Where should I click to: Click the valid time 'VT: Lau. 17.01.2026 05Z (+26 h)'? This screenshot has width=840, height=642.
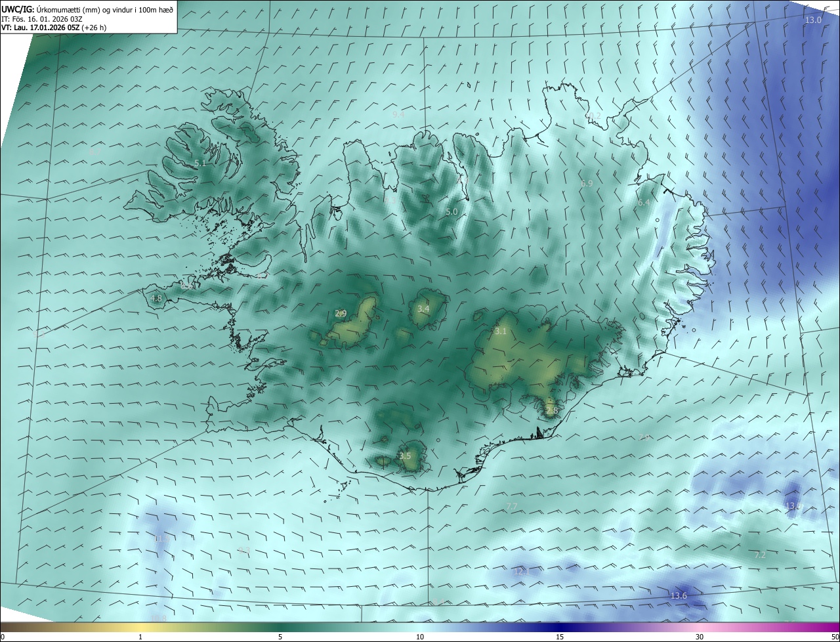tap(54, 28)
